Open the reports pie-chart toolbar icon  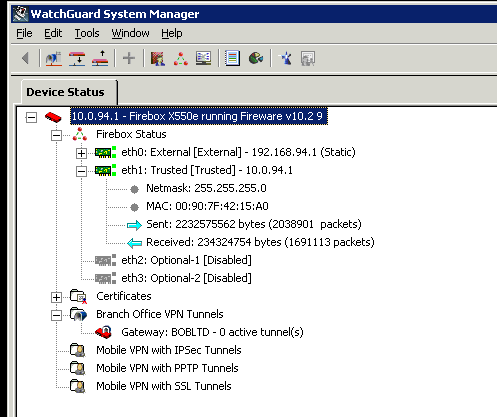point(256,59)
